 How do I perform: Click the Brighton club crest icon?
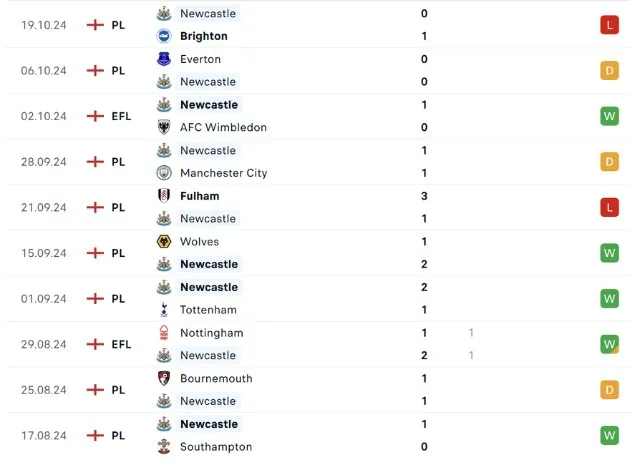(x=164, y=36)
